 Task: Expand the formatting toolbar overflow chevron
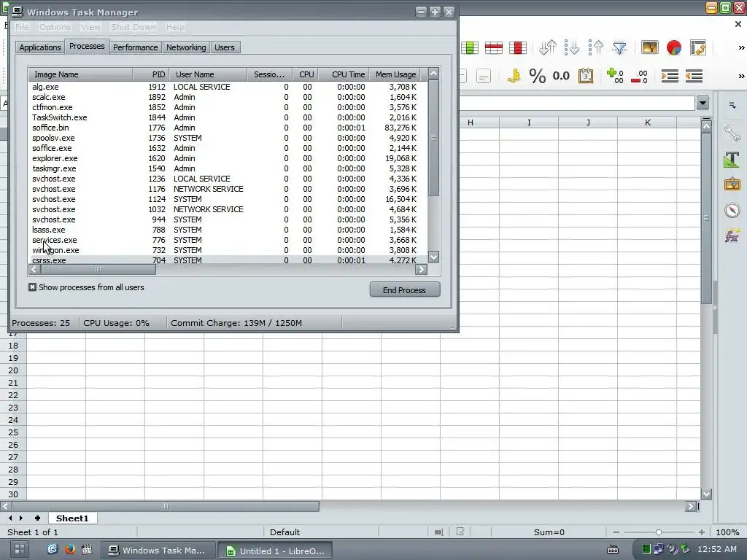coord(741,76)
